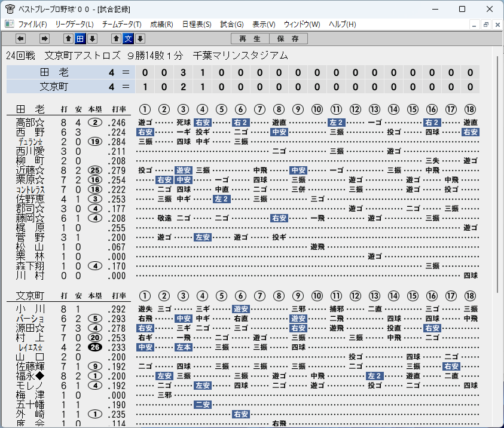Click player name 五十幡
Viewport: 504px width, 428px height.
[30, 405]
